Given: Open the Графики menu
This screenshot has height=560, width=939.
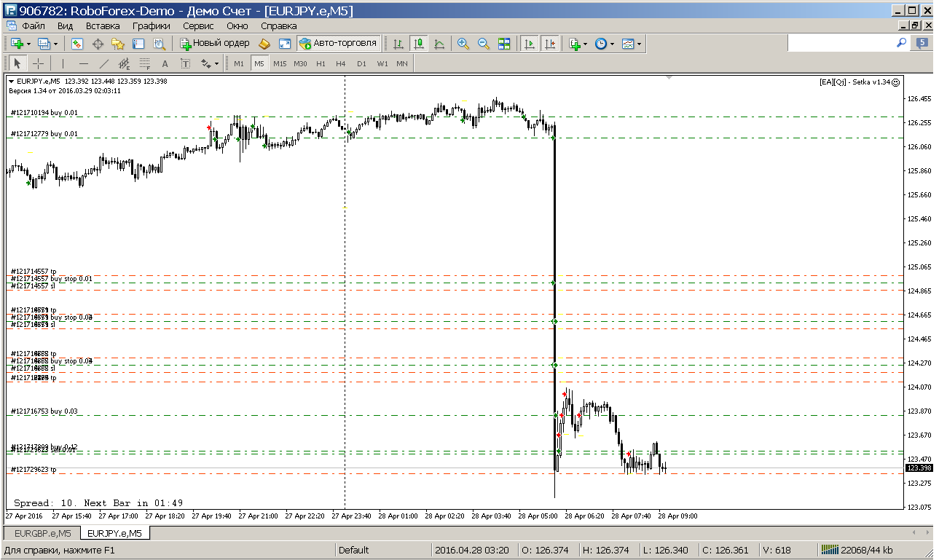Looking at the screenshot, I should click(151, 25).
